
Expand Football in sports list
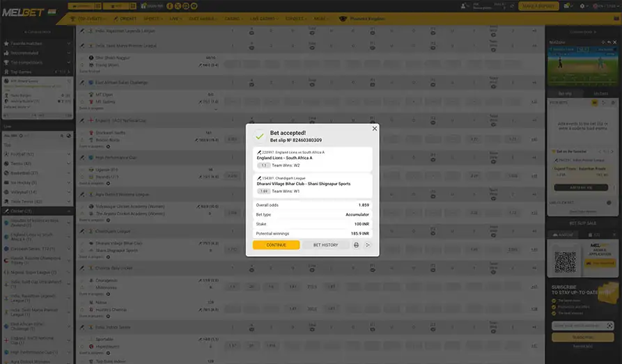click(37, 154)
